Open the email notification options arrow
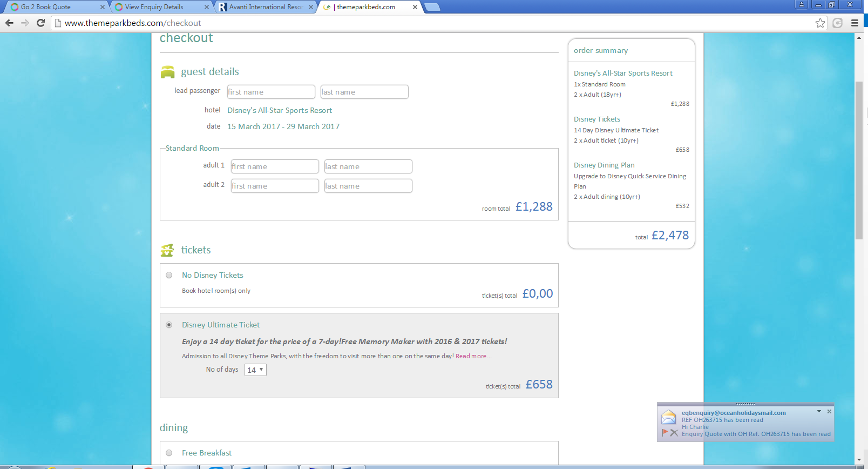The image size is (868, 469). tap(819, 411)
